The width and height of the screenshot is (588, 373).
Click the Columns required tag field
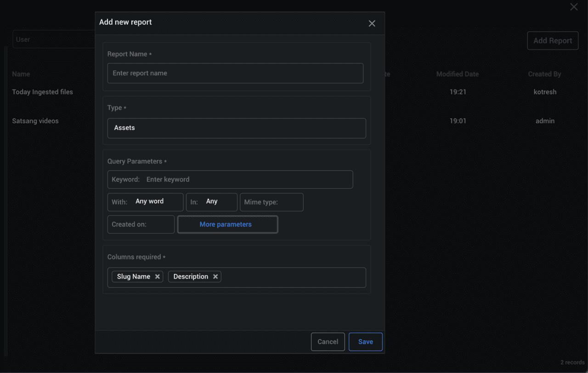pyautogui.click(x=237, y=277)
